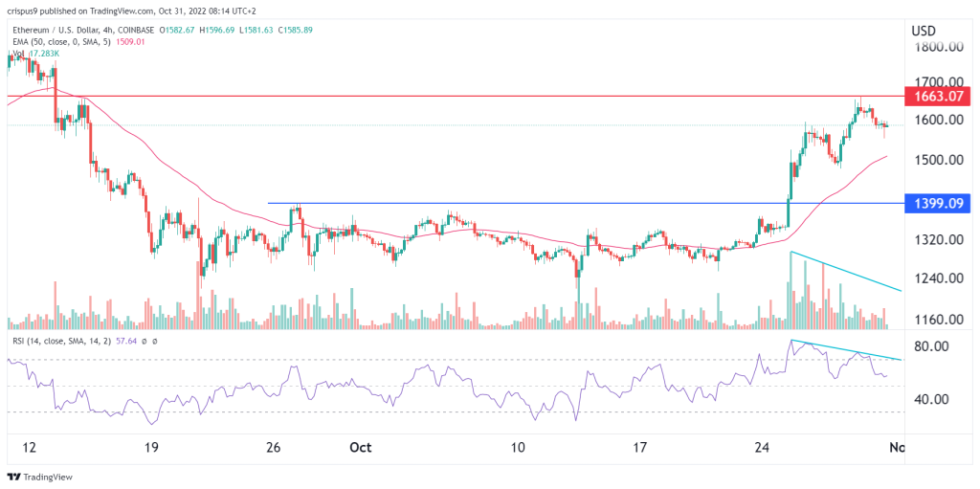980x489 pixels.
Task: Click the 1500.00 price axis value
Action: tap(937, 160)
